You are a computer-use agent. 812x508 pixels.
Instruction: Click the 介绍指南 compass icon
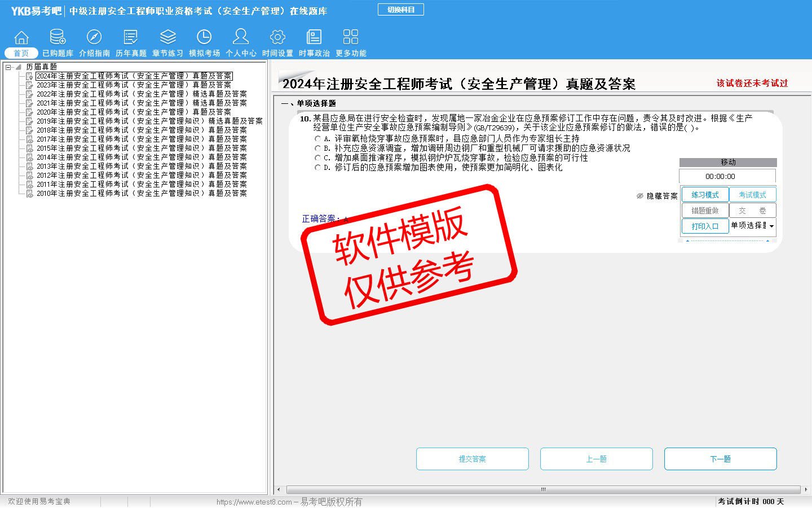click(94, 37)
